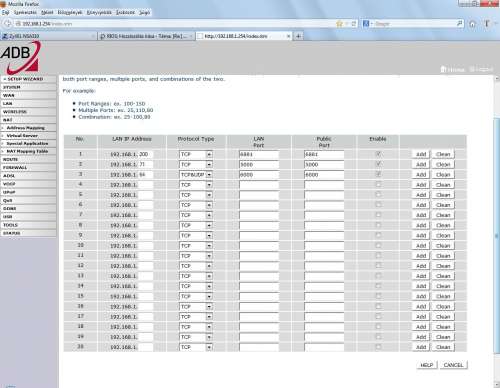This screenshot has width=500, height=388.
Task: Click the Home icon link in header
Action: (452, 69)
